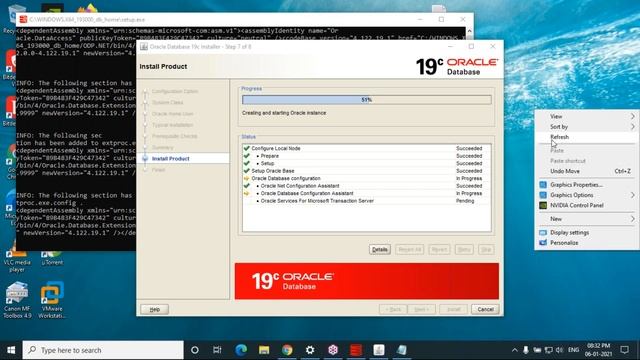Screen dimensions: 640x360
Task: Open VMware Workstation desktop shortcut
Action: 52,300
